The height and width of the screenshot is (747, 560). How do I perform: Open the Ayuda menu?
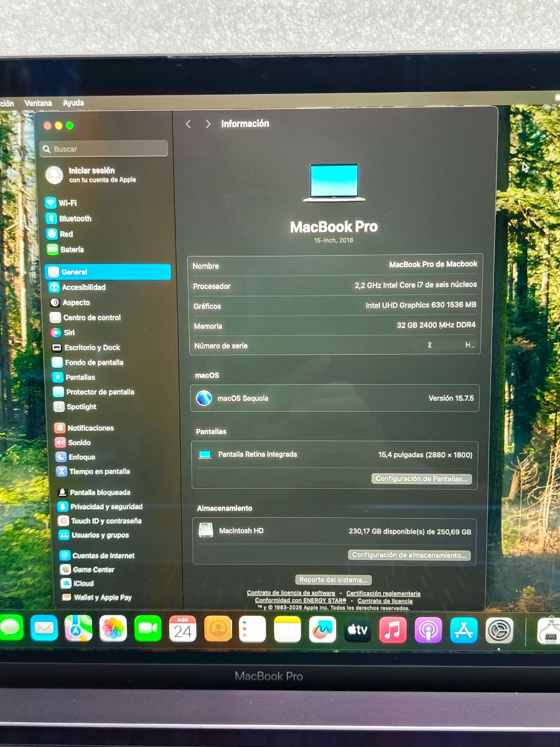pos(73,103)
